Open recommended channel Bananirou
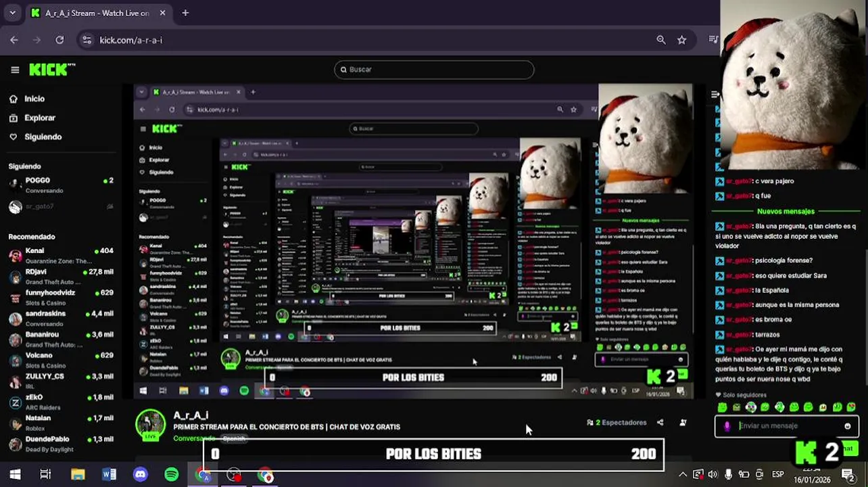Viewport: 868px width, 487px height. [61, 339]
